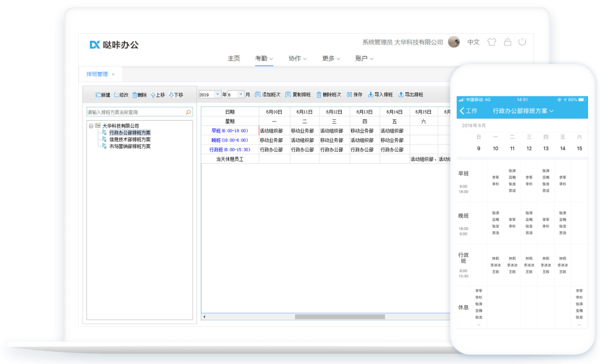Image resolution: width=608 pixels, height=364 pixels.
Task: Switch language via 中文
Action: 474,42
